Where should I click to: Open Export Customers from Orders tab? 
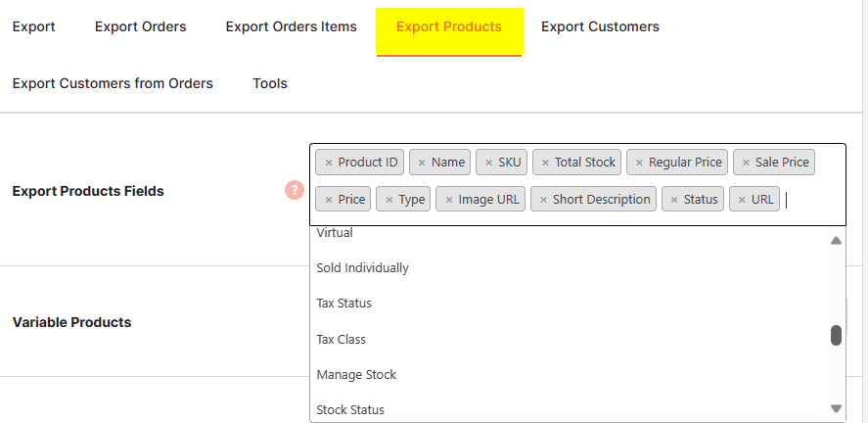tap(113, 83)
